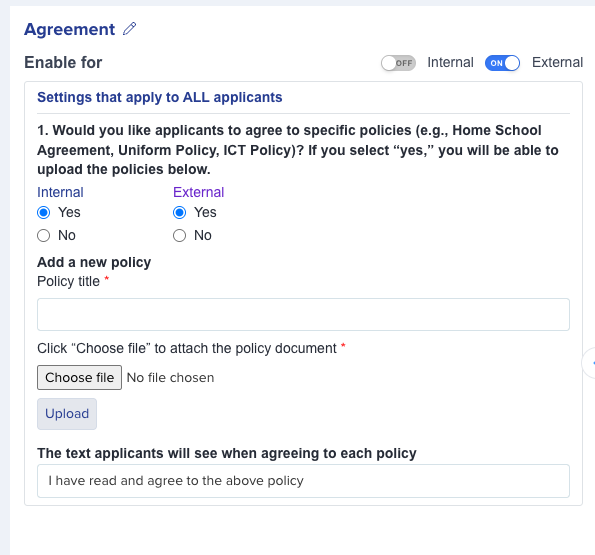
Task: Click the 'Add a new policy' heading
Action: [x=94, y=262]
